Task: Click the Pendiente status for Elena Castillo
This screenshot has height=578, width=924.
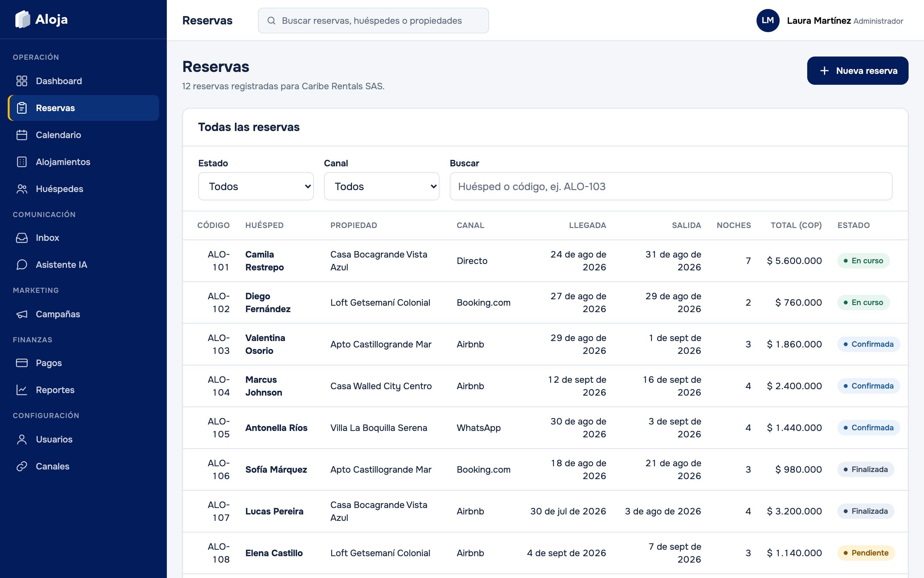Action: point(866,553)
